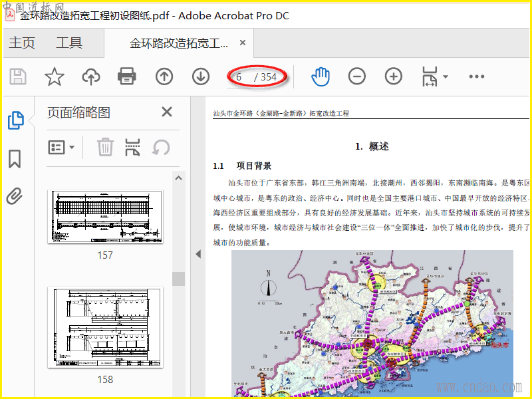
Task: Print the document using printer icon
Action: click(127, 76)
